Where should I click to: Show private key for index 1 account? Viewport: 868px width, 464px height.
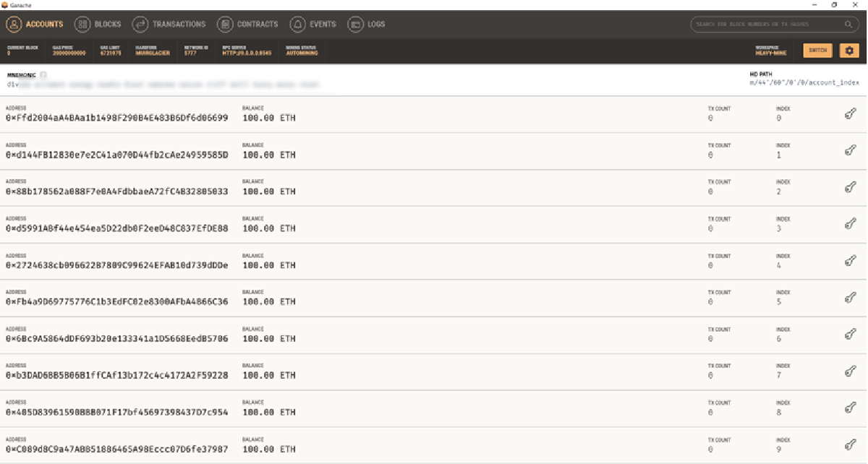pos(851,150)
